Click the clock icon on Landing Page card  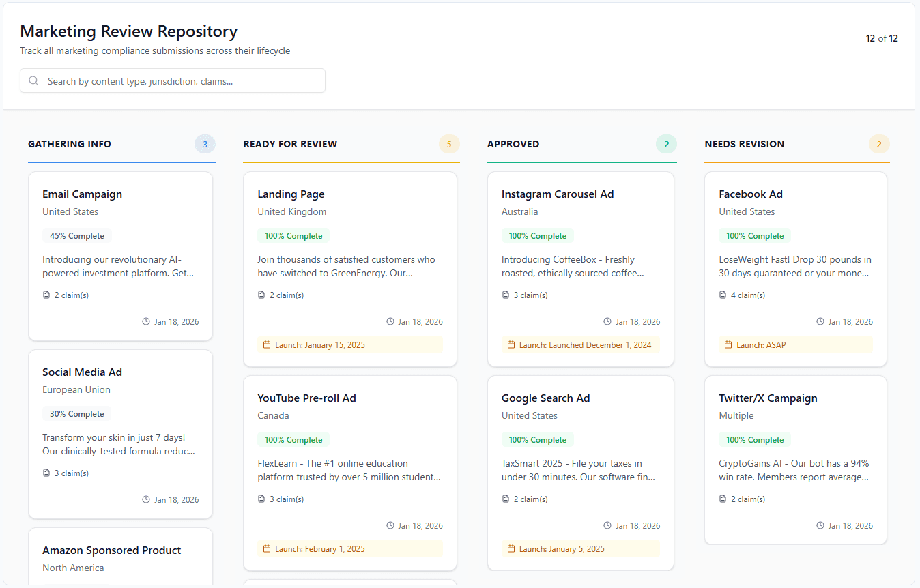click(390, 321)
